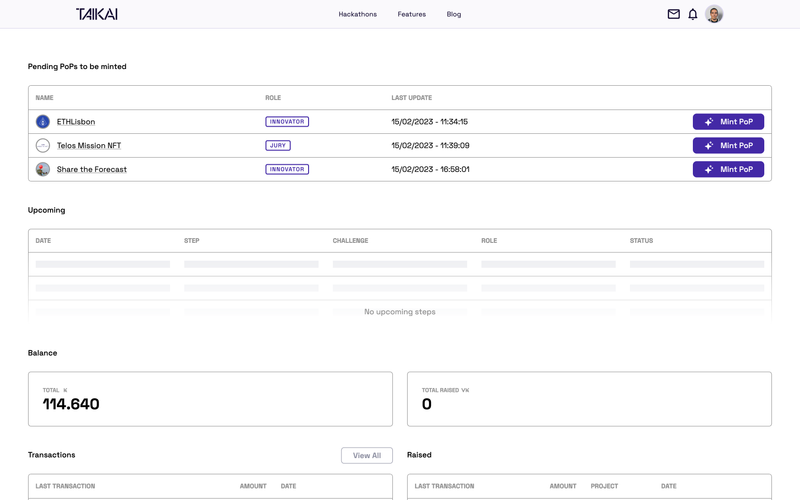Open the user profile avatar menu
The height and width of the screenshot is (500, 800).
tap(714, 14)
